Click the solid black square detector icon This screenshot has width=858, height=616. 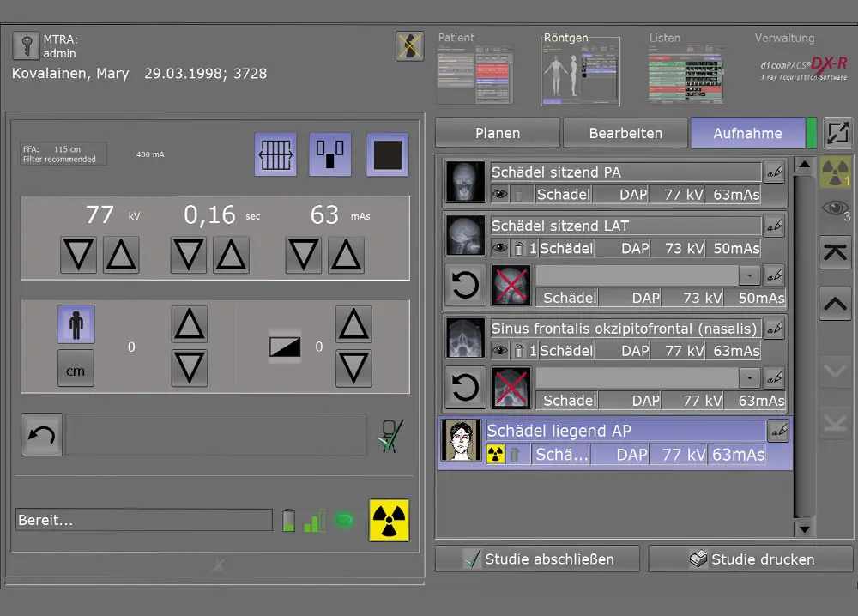pos(387,155)
